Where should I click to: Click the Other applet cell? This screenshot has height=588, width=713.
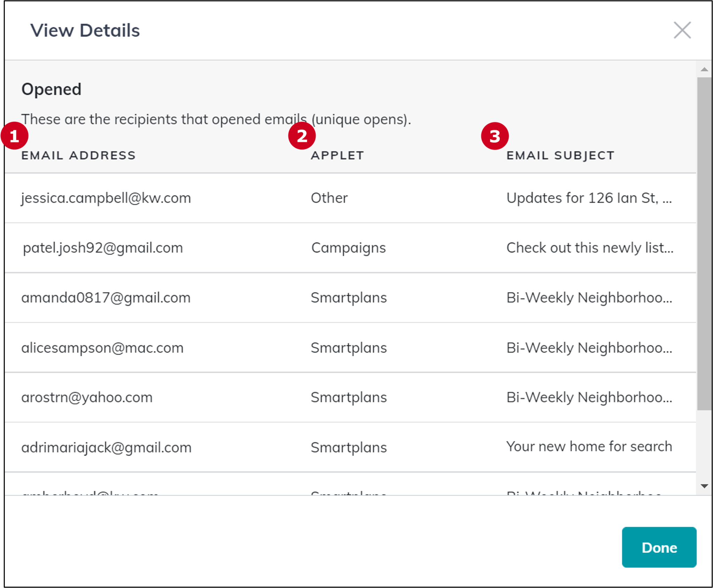[329, 198]
